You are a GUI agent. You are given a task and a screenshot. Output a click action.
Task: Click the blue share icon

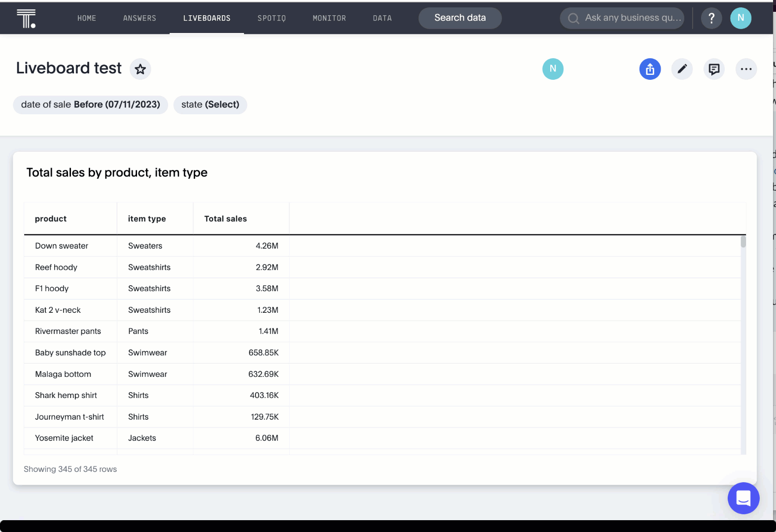coord(650,69)
